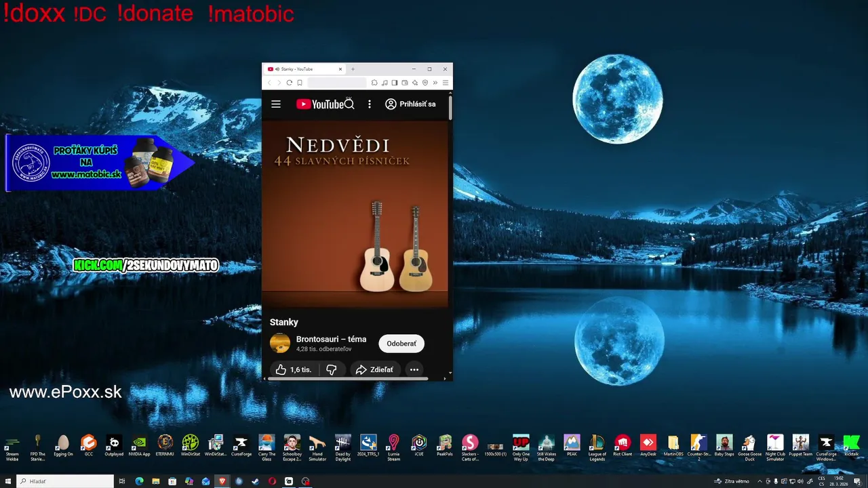Open YouTube settings three-dot menu

[x=370, y=104]
